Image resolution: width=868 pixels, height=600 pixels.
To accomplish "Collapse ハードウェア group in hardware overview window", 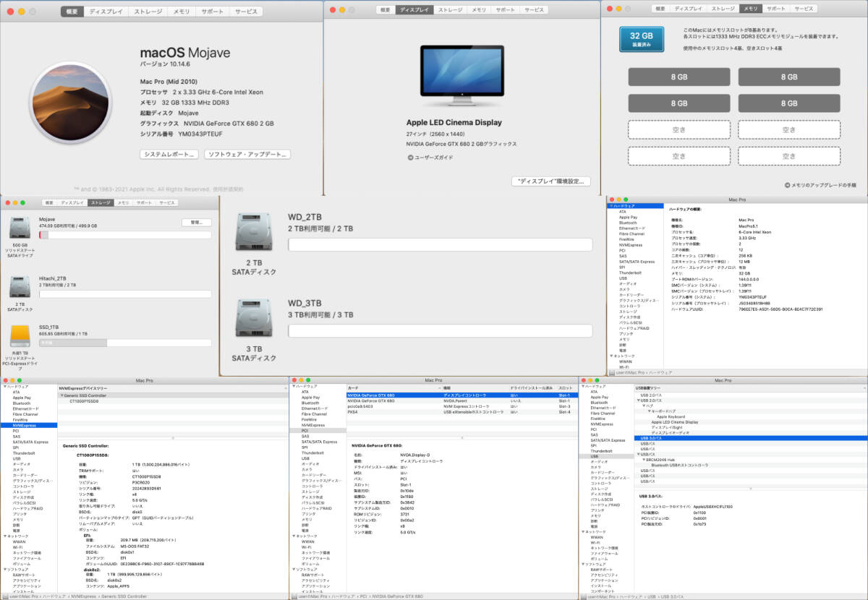I will click(x=610, y=206).
